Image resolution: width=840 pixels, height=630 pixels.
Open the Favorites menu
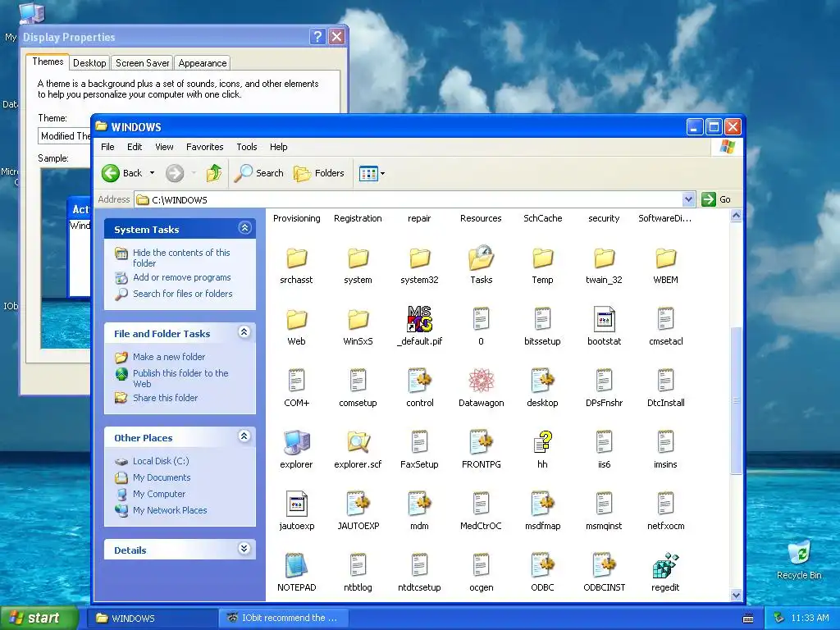click(204, 147)
